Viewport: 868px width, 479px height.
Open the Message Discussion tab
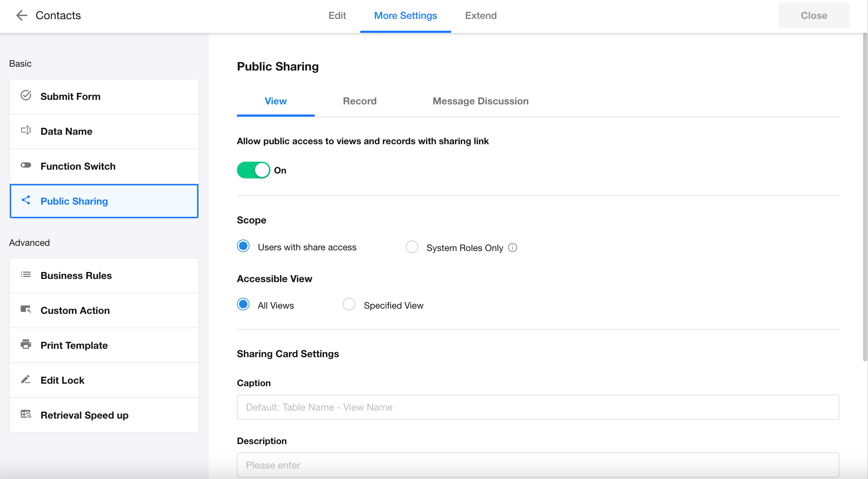pyautogui.click(x=480, y=101)
